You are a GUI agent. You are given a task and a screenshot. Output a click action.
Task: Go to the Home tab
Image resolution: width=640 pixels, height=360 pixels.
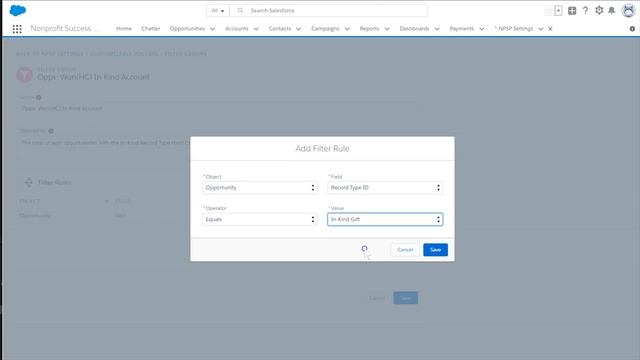[x=124, y=29]
